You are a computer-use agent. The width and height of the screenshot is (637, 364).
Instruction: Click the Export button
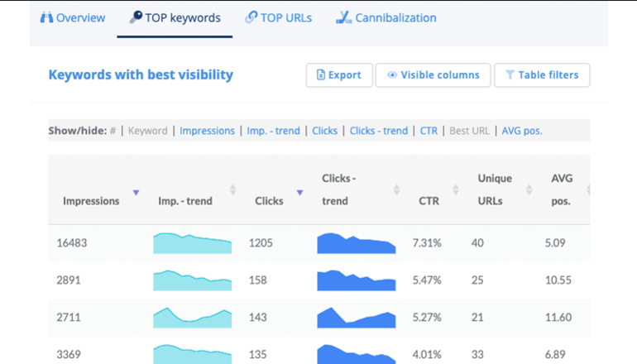point(339,74)
